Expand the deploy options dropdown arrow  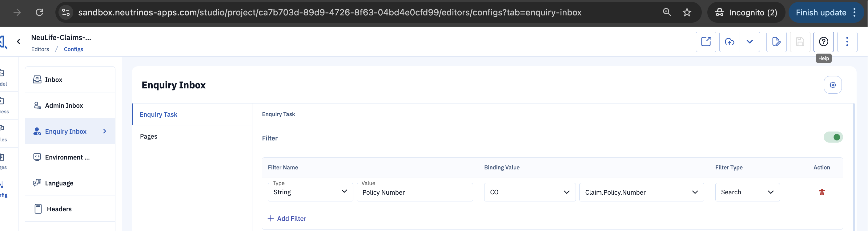pyautogui.click(x=750, y=42)
